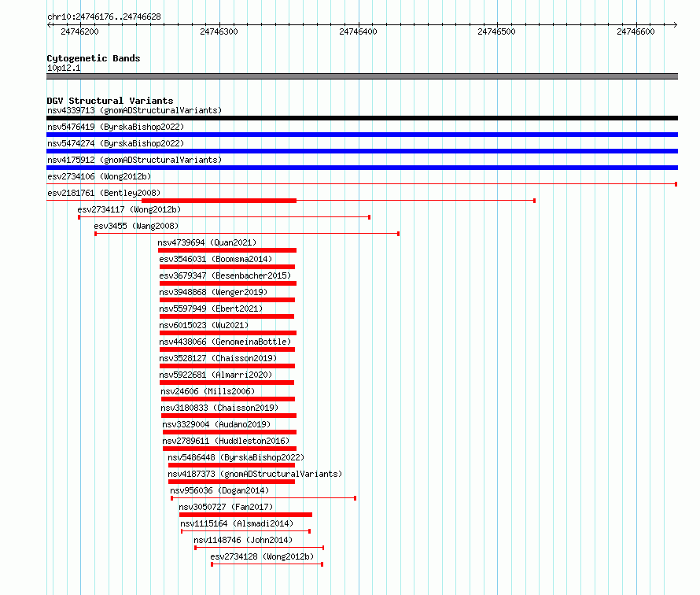Image resolution: width=700 pixels, height=595 pixels.
Task: Select esv3546031 (Boomsma2014) label
Action: [216, 259]
